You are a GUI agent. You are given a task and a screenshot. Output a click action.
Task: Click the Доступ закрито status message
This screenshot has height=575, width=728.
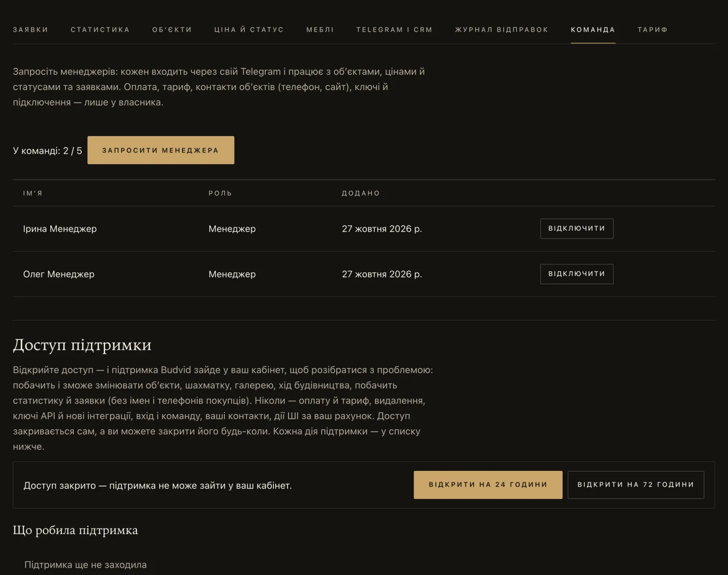point(157,485)
